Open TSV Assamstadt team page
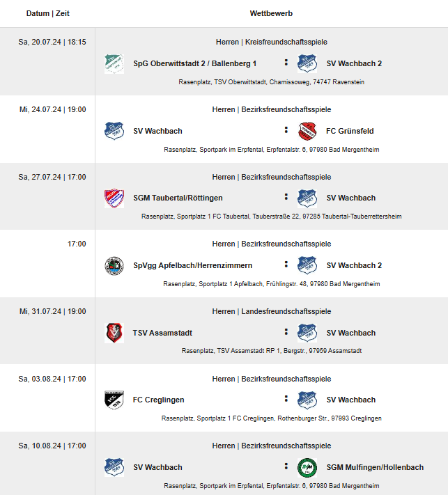 click(x=162, y=333)
